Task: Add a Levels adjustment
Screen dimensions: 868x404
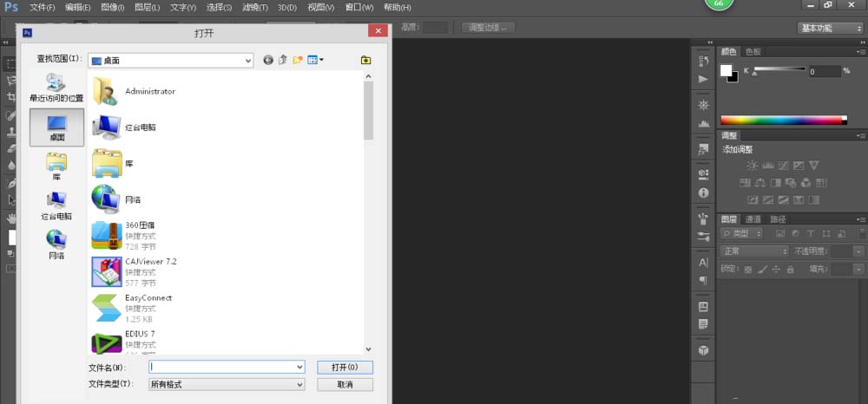Action: coord(768,166)
